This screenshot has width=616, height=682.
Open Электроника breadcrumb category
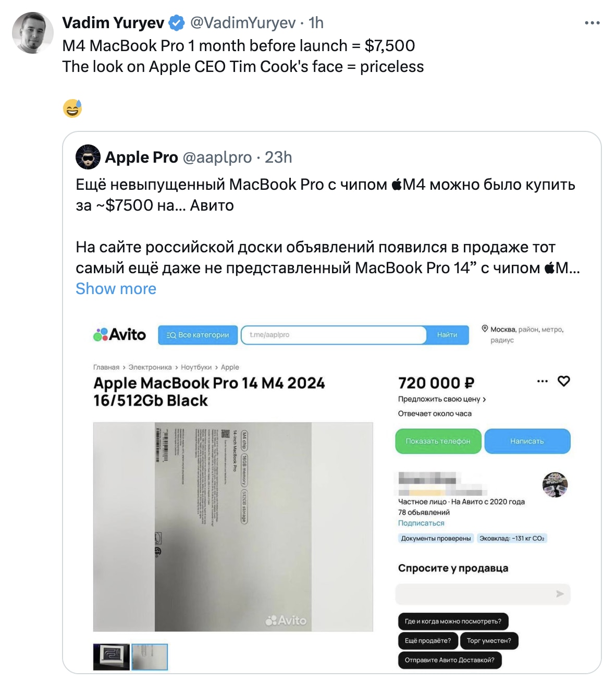pyautogui.click(x=150, y=367)
